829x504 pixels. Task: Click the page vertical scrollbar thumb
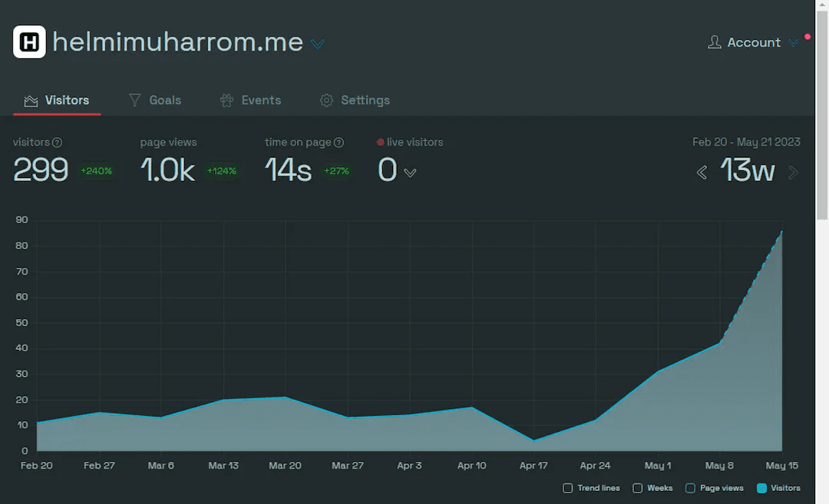pos(822,114)
